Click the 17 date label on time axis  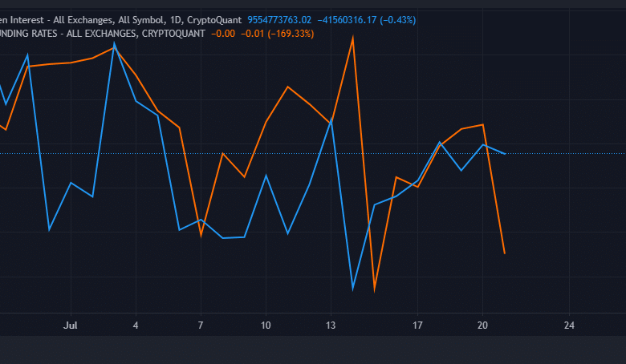pos(417,326)
